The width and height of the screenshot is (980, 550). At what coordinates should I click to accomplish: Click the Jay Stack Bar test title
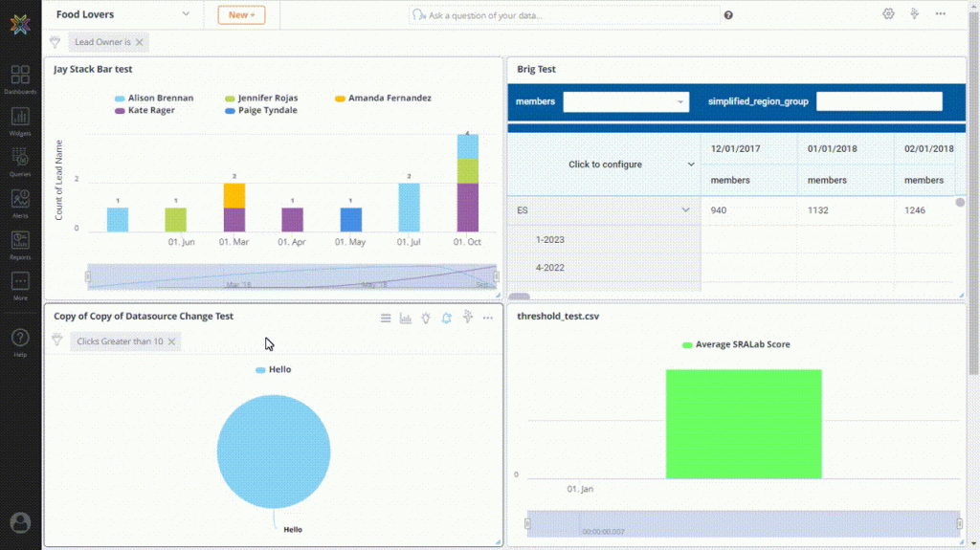click(x=93, y=70)
